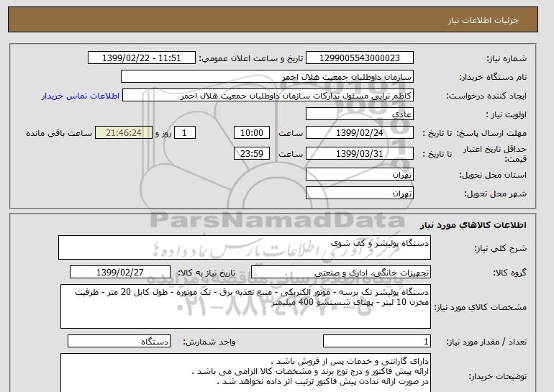
Task: Click the توضیحات خریدار label
Action: click(498, 376)
